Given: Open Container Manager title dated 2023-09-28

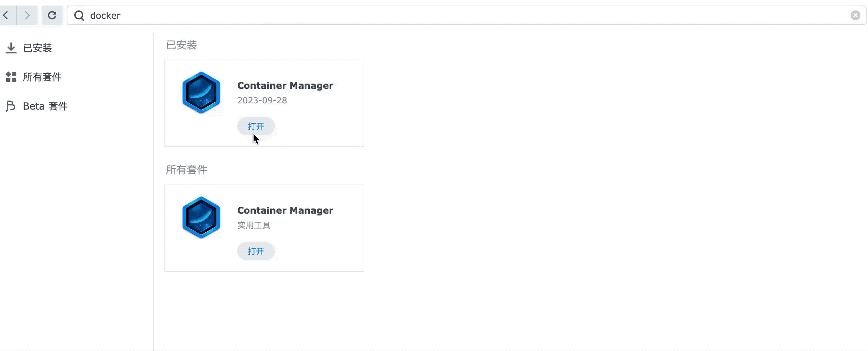Looking at the screenshot, I should pyautogui.click(x=285, y=86).
